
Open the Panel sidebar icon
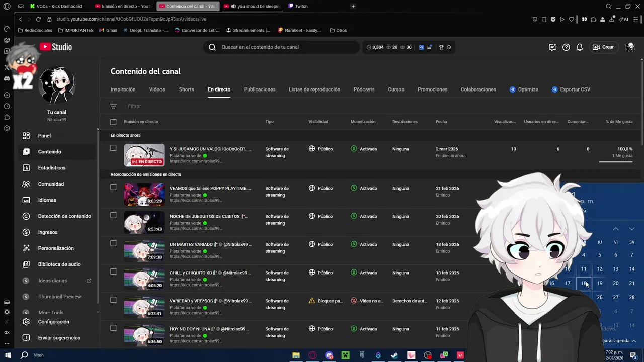[x=26, y=136]
